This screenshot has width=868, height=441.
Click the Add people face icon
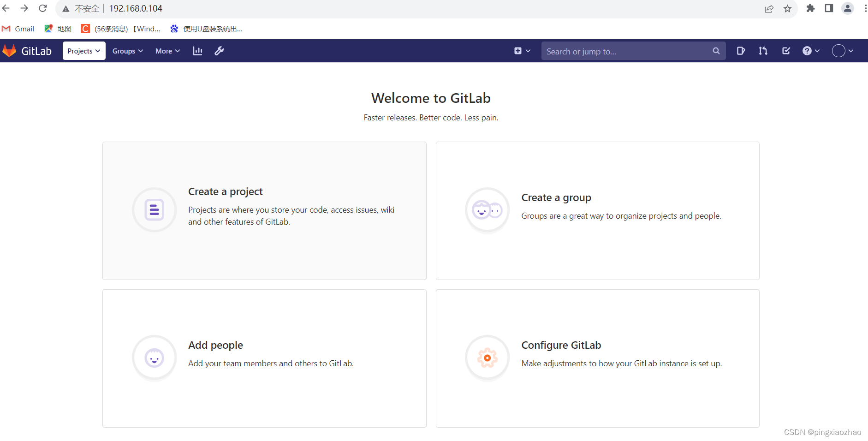(155, 358)
